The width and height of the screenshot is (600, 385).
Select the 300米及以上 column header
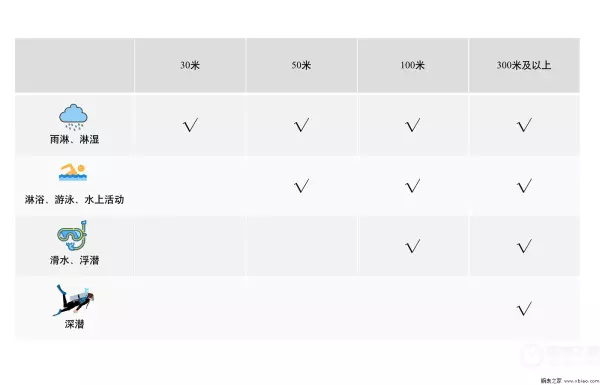pyautogui.click(x=524, y=65)
